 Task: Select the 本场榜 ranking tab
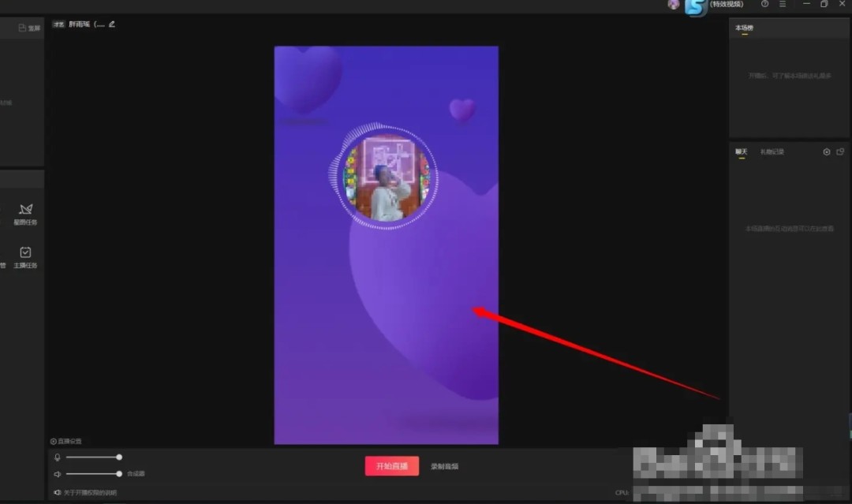(x=744, y=28)
